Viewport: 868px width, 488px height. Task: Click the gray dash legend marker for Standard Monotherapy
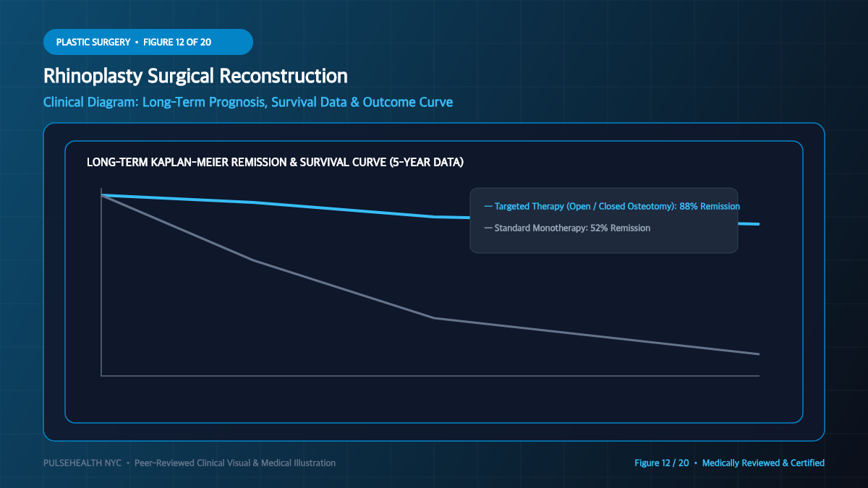pyautogui.click(x=488, y=228)
